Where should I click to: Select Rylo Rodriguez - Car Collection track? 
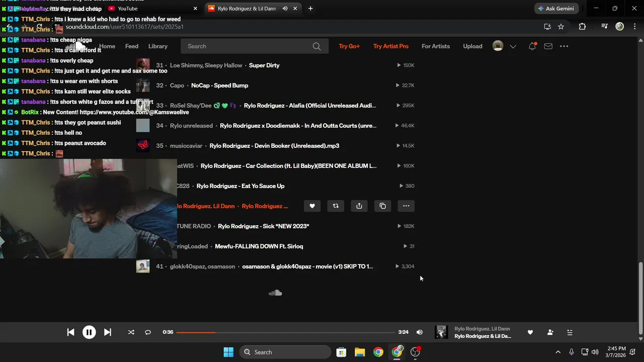(x=289, y=166)
